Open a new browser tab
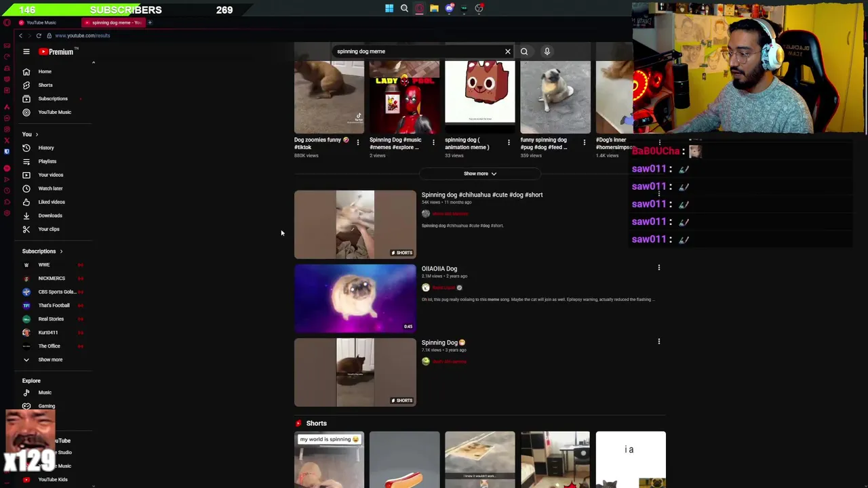The height and width of the screenshot is (488, 868). (x=150, y=22)
